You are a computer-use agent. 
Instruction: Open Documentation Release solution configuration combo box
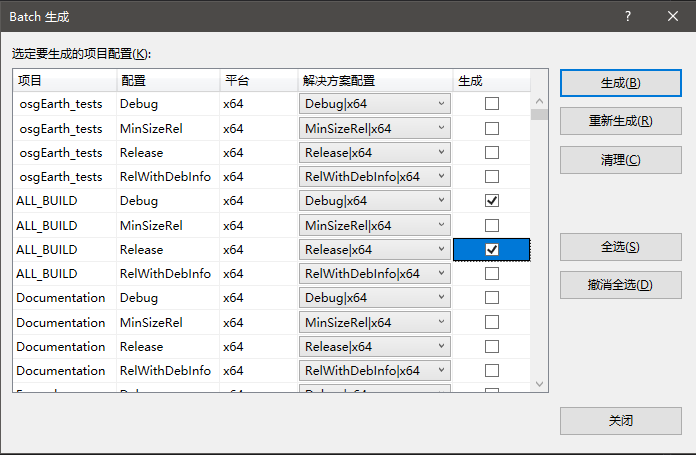tap(441, 347)
